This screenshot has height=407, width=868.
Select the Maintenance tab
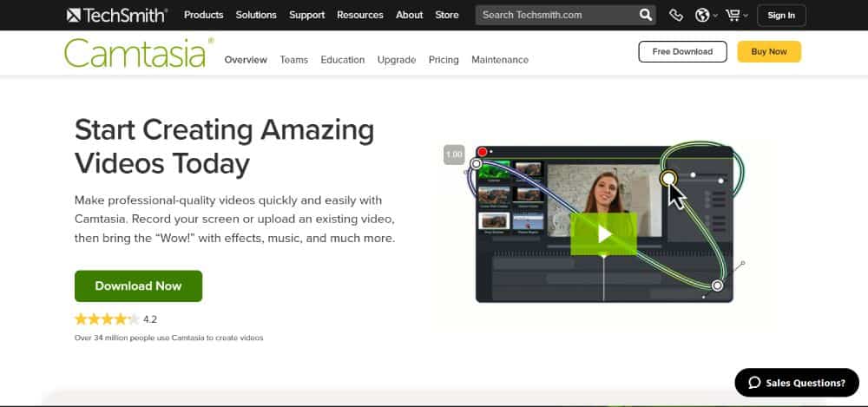tap(500, 60)
